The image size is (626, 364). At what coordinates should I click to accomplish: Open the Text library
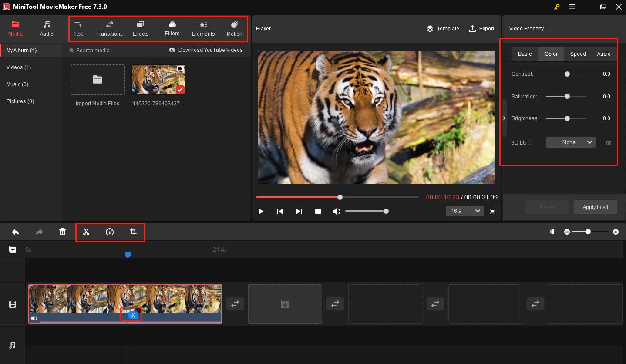coord(78,29)
